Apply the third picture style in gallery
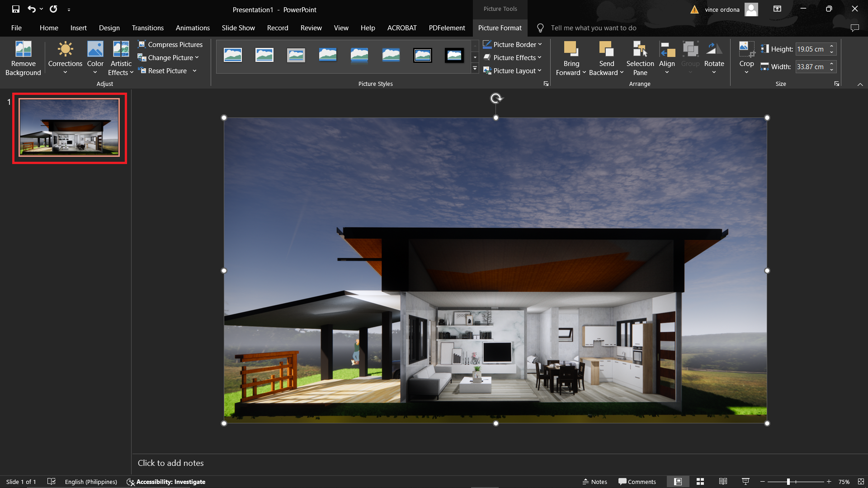This screenshot has width=868, height=488. click(x=296, y=55)
